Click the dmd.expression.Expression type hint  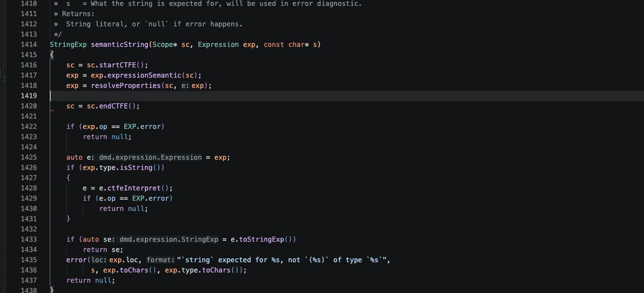point(150,157)
